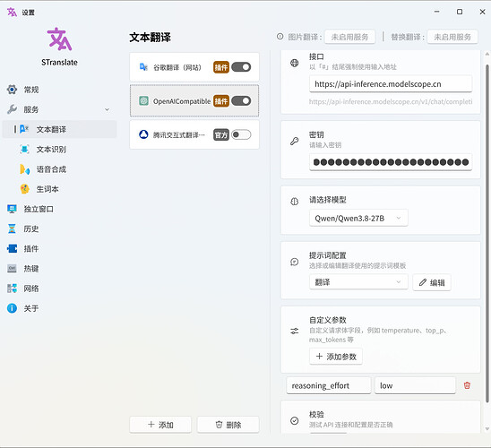Click the settings panel vertical scrollbar
Viewport: 491px width, 448px height.
point(487,234)
